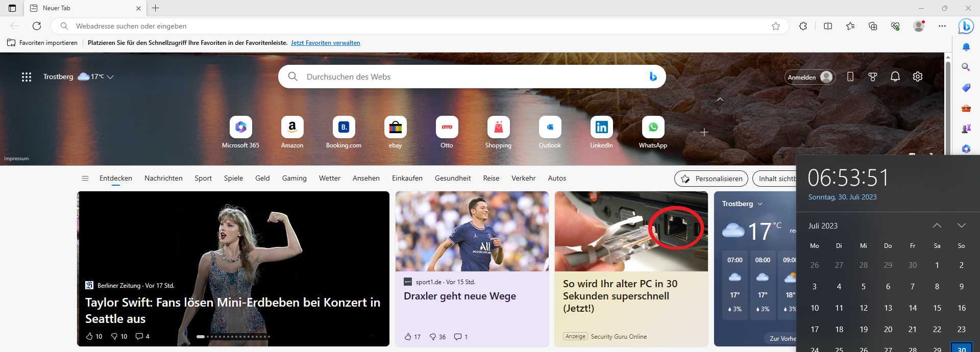Open Trostberg location dropdown in weather card
The image size is (980, 352).
pos(760,204)
